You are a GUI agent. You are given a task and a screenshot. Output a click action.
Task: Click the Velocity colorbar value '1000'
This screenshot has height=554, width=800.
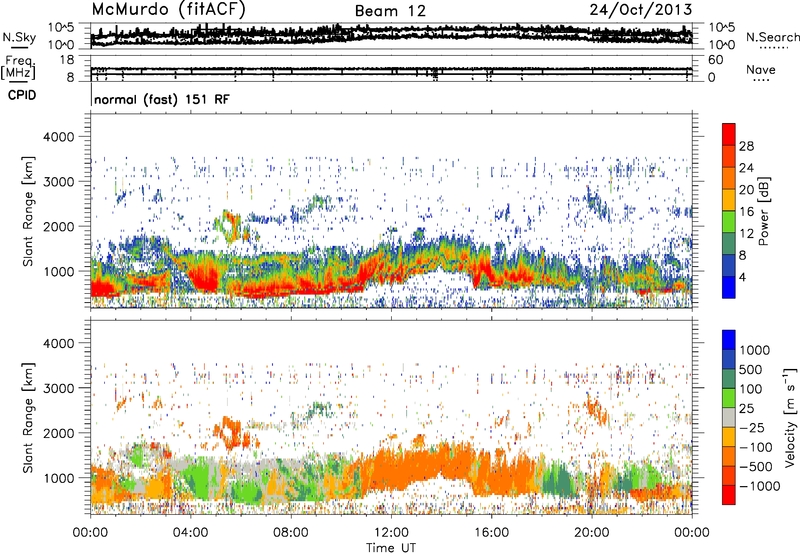pos(755,350)
